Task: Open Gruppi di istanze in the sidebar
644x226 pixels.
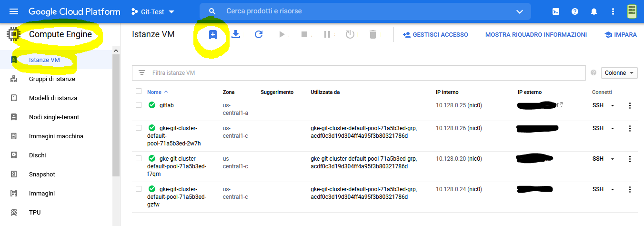Action: 56,79
